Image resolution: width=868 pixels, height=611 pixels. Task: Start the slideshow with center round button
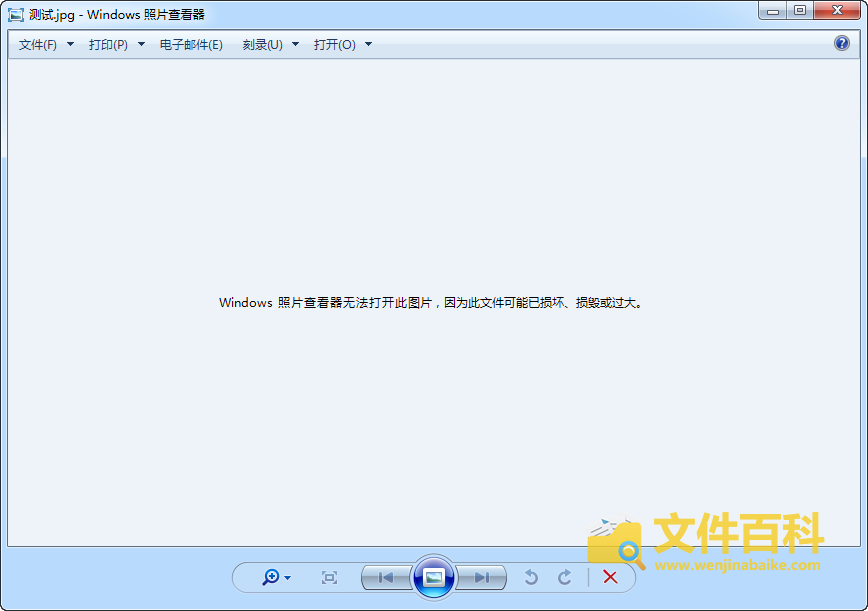coord(434,577)
